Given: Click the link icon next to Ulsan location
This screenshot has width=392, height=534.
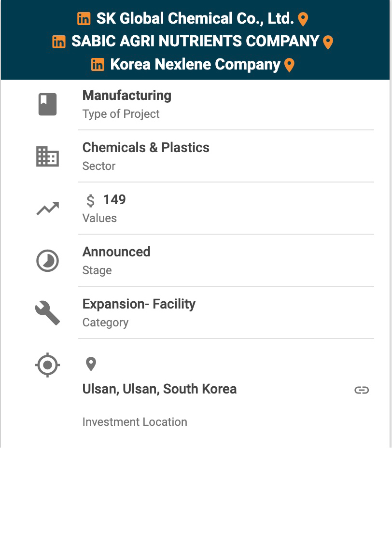Looking at the screenshot, I should point(362,390).
